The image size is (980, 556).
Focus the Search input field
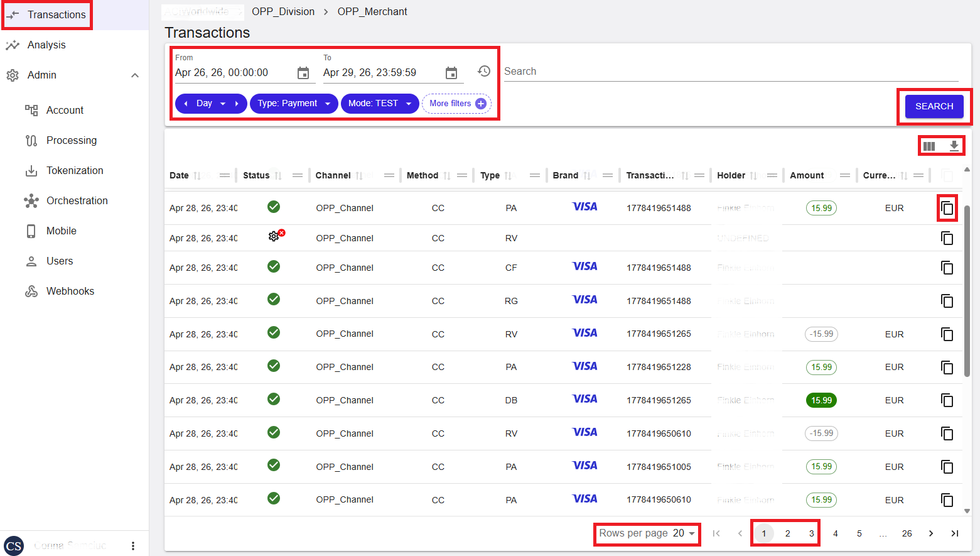(x=731, y=72)
